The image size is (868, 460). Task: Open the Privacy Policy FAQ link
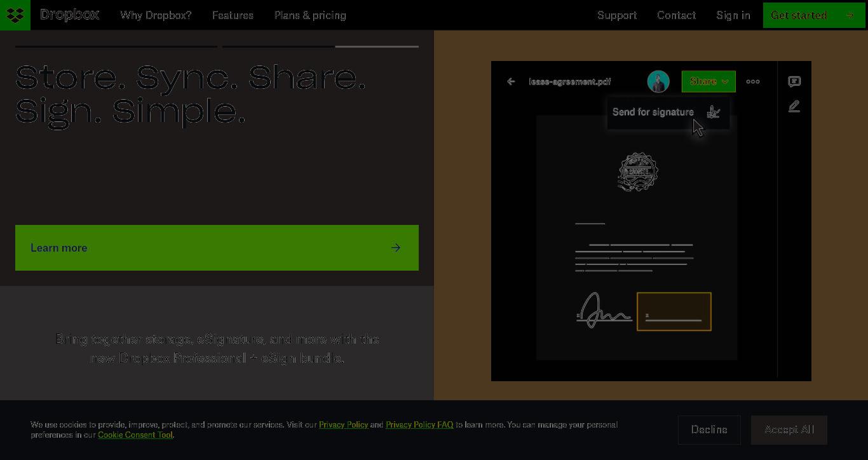point(419,424)
